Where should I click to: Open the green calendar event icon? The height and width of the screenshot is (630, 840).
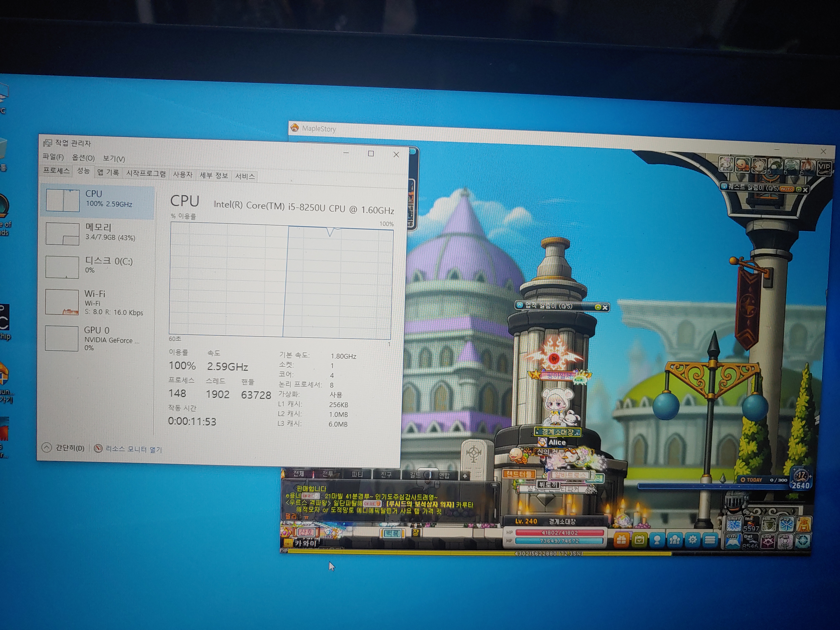[639, 540]
